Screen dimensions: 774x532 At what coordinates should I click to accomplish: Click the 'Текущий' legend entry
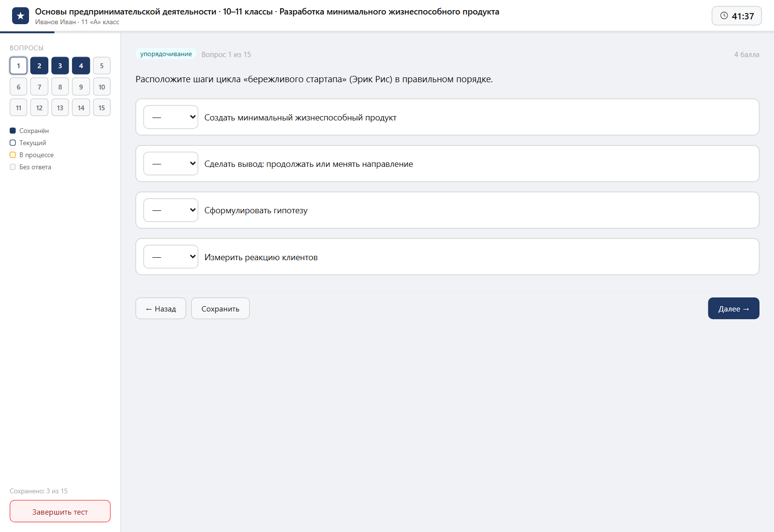(x=28, y=143)
